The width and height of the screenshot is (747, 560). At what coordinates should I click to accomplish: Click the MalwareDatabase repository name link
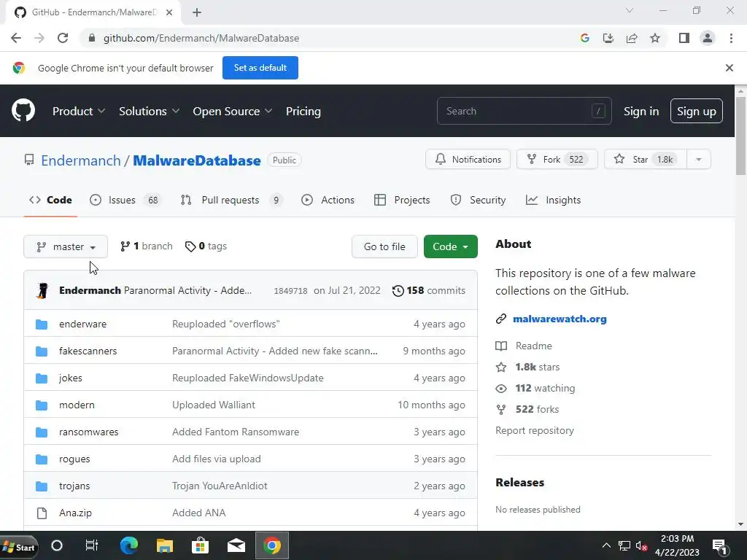click(x=197, y=160)
